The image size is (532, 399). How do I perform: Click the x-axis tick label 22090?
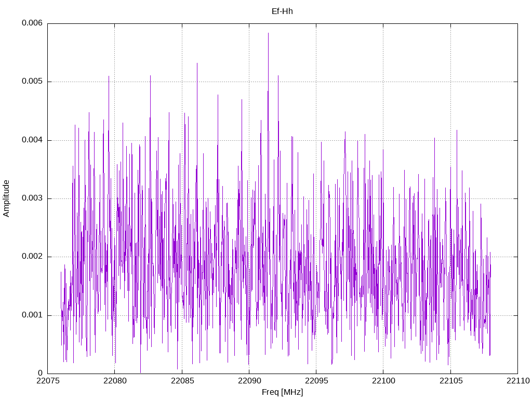pyautogui.click(x=249, y=381)
